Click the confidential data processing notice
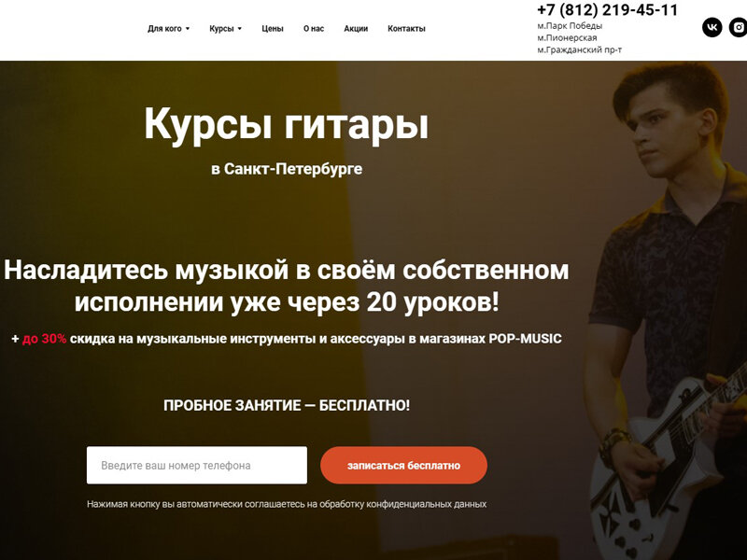 [287, 504]
